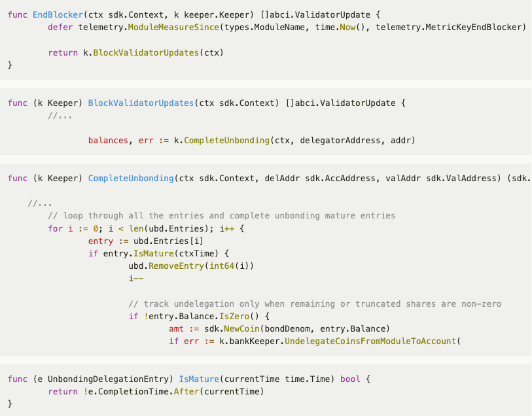Viewport: 532px width, 416px height.
Task: Select the defer keyword
Action: coord(60,27)
